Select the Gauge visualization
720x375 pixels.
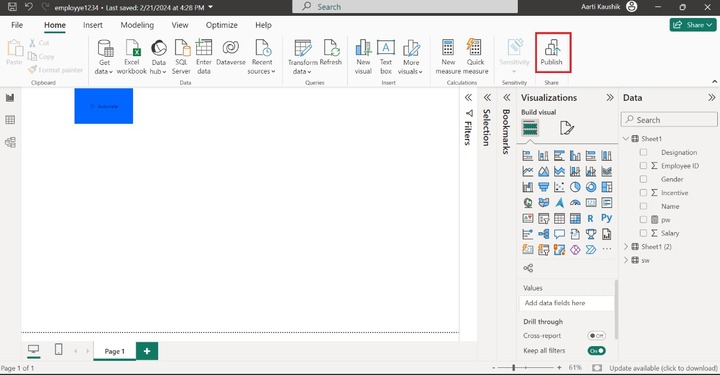coord(575,202)
